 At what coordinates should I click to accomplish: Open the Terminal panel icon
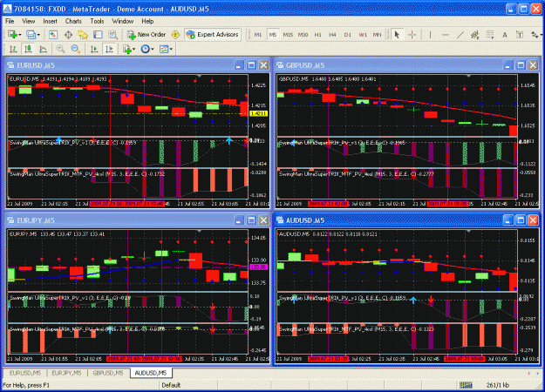point(98,35)
